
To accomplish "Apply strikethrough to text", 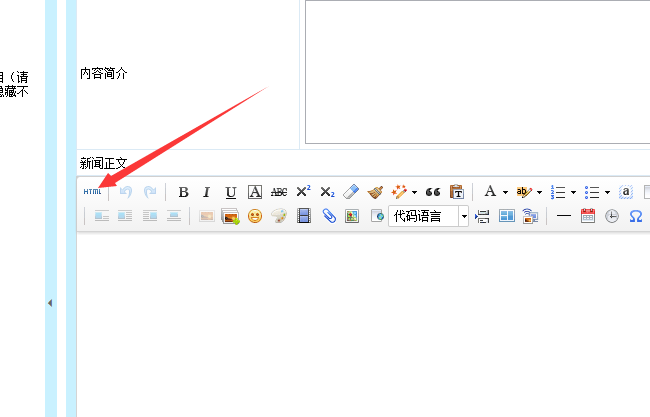I will pos(279,192).
